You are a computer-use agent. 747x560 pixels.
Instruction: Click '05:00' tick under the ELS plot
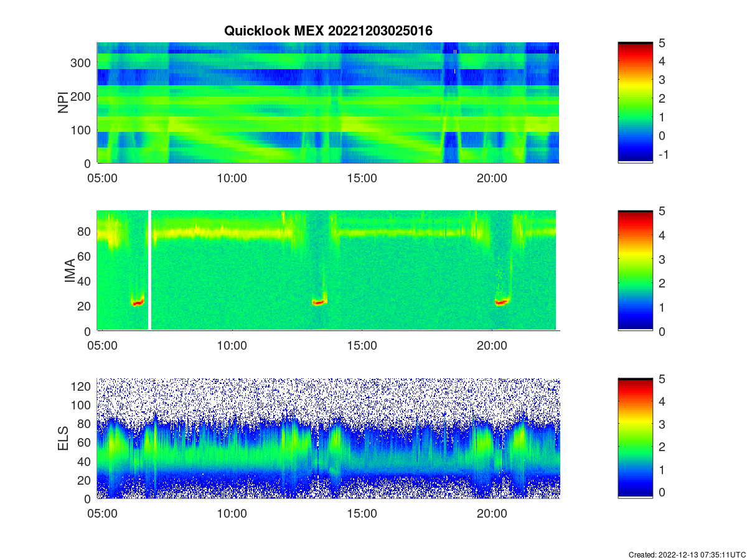coord(103,514)
